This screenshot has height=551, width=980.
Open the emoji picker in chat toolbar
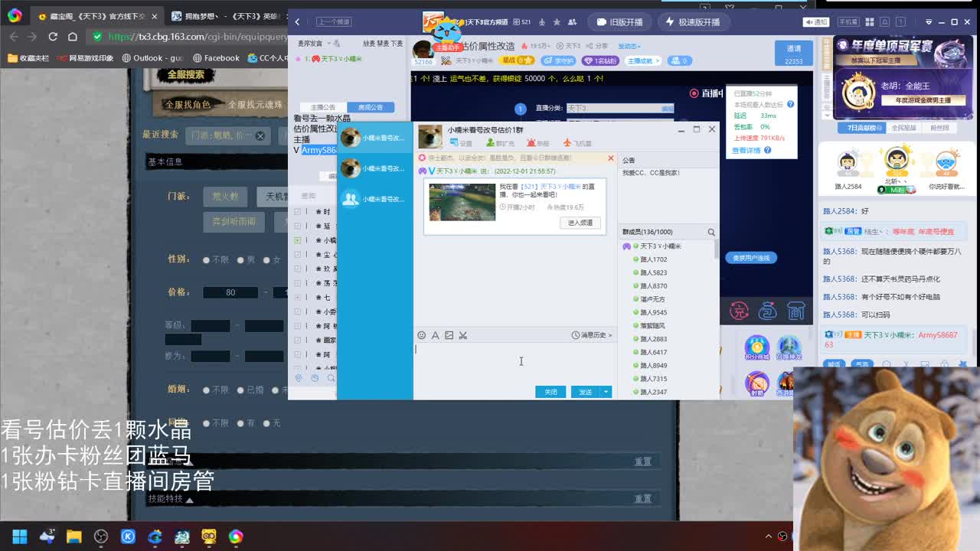tap(422, 335)
